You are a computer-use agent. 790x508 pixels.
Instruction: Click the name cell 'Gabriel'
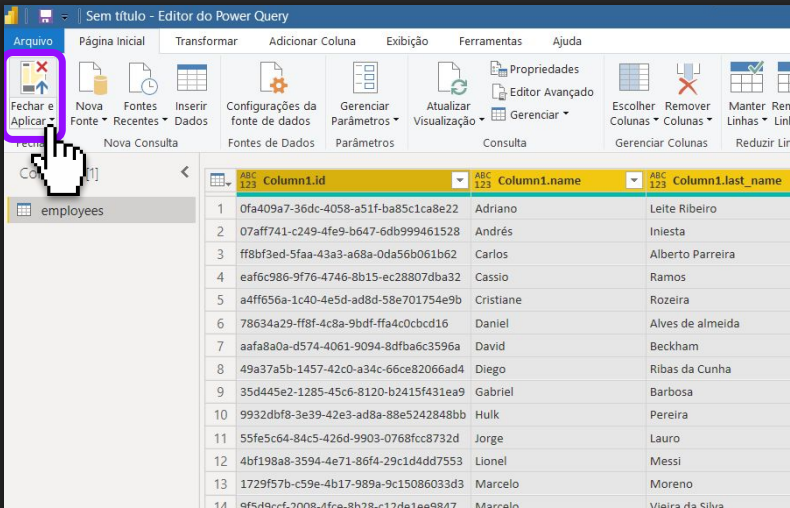558,392
